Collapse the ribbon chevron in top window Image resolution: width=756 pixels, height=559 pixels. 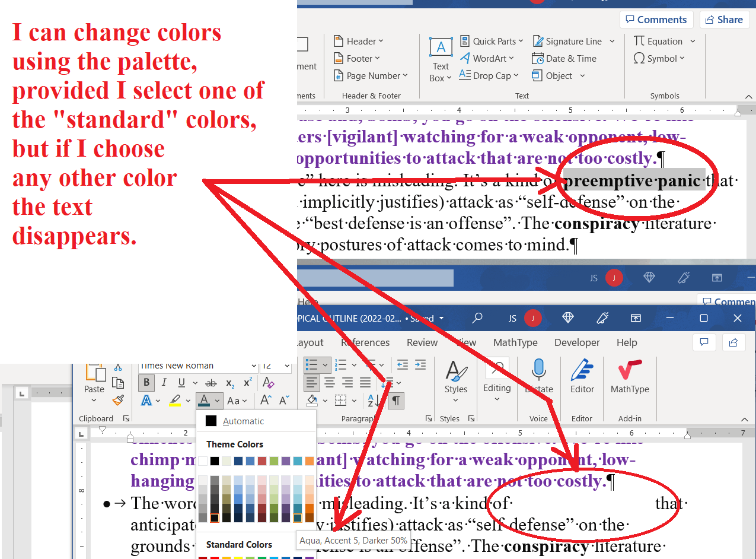pyautogui.click(x=749, y=96)
